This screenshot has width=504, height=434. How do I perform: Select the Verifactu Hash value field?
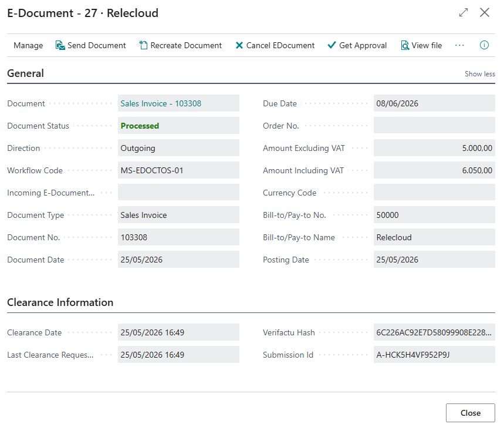click(x=434, y=332)
